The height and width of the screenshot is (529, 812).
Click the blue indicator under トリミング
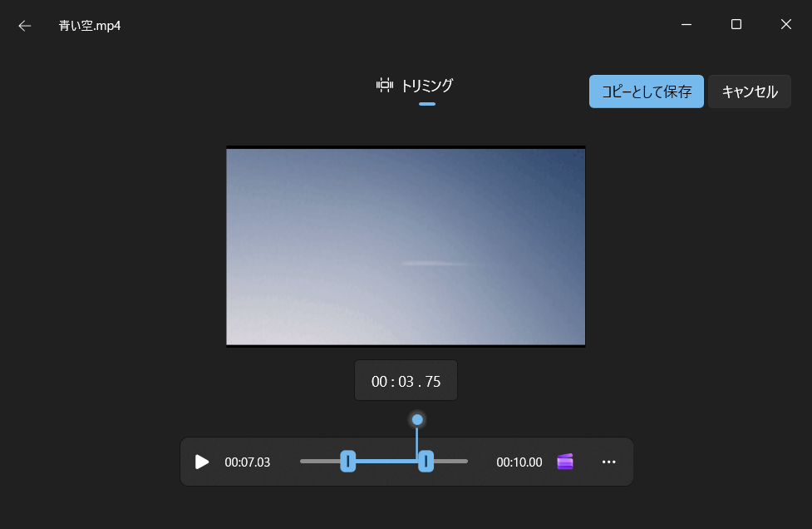[426, 104]
